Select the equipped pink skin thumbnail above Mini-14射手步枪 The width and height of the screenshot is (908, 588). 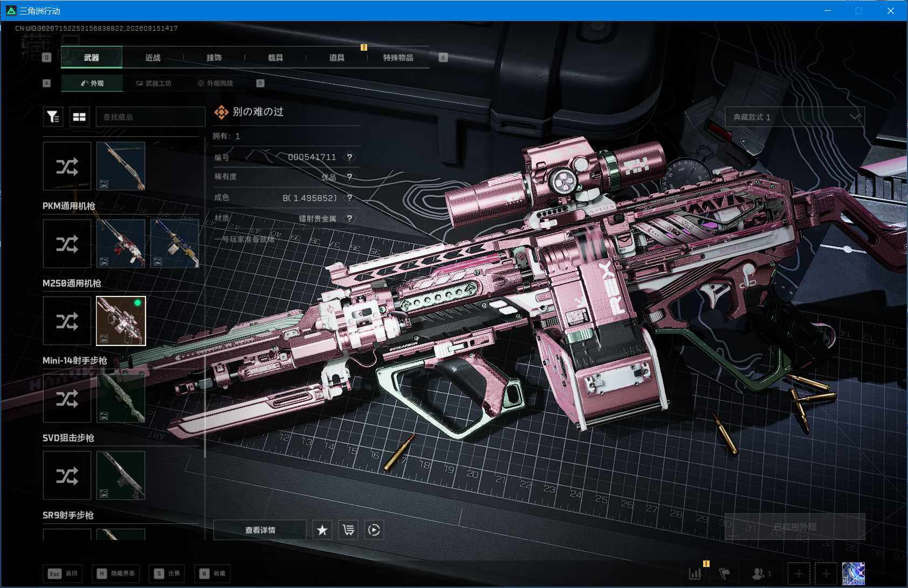tap(121, 321)
